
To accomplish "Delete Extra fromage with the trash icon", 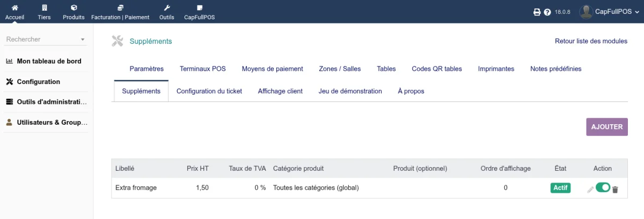I will click(615, 190).
